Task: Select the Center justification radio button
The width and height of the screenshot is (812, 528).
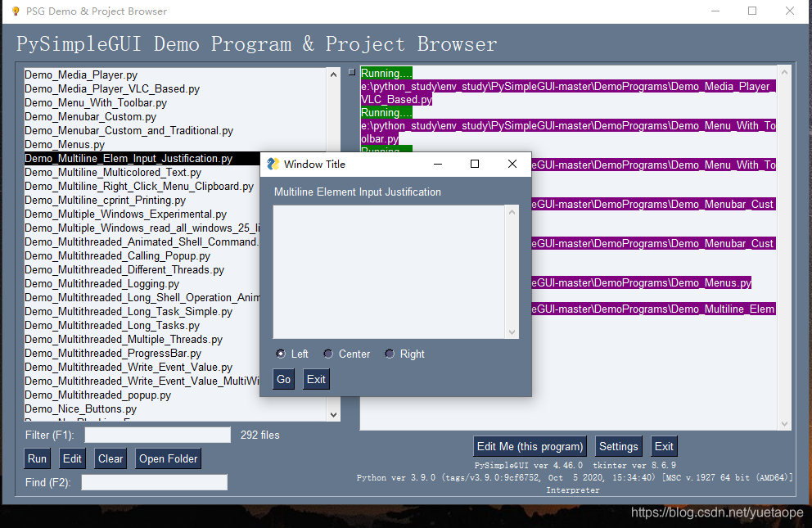Action: 328,354
